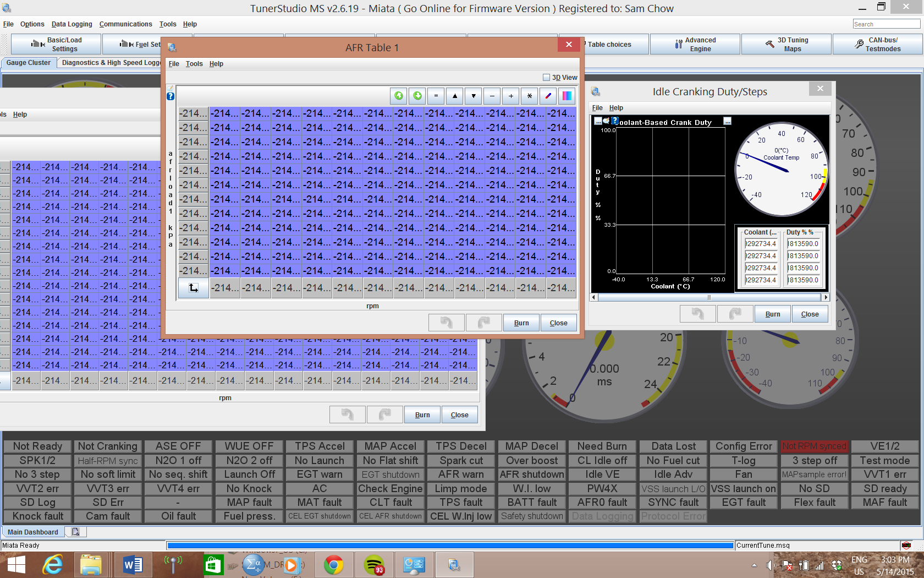Click the multiply (asterisk) icon in AFR toolbar
The image size is (924, 578).
click(x=529, y=96)
